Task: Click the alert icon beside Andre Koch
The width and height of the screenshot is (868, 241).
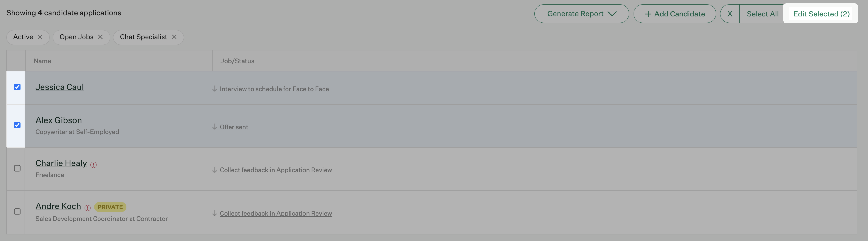Action: [x=88, y=208]
